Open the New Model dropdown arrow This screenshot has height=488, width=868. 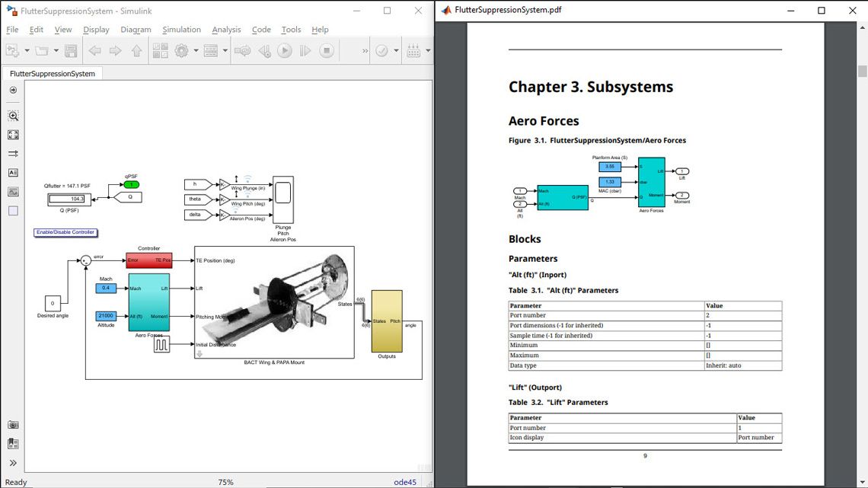[27, 51]
